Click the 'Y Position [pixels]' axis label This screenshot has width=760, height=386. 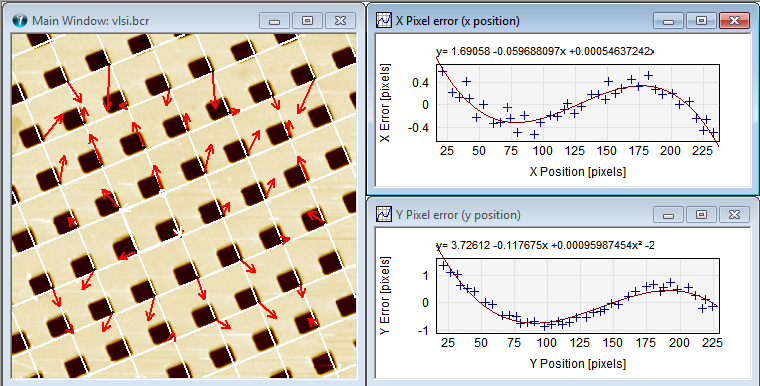577,364
